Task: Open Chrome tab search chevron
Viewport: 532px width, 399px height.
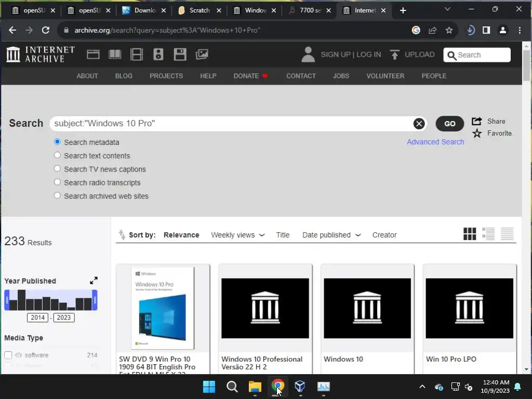Action: pyautogui.click(x=447, y=9)
